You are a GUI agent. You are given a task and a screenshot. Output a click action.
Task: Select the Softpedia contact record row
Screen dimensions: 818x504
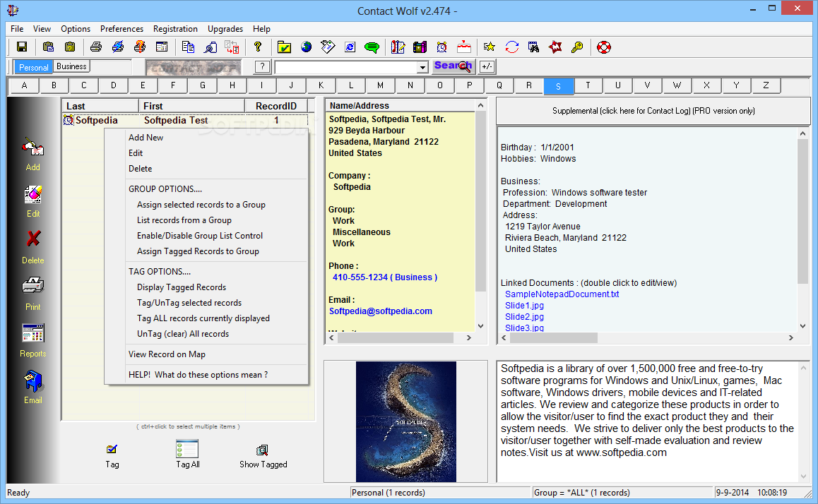pyautogui.click(x=185, y=121)
